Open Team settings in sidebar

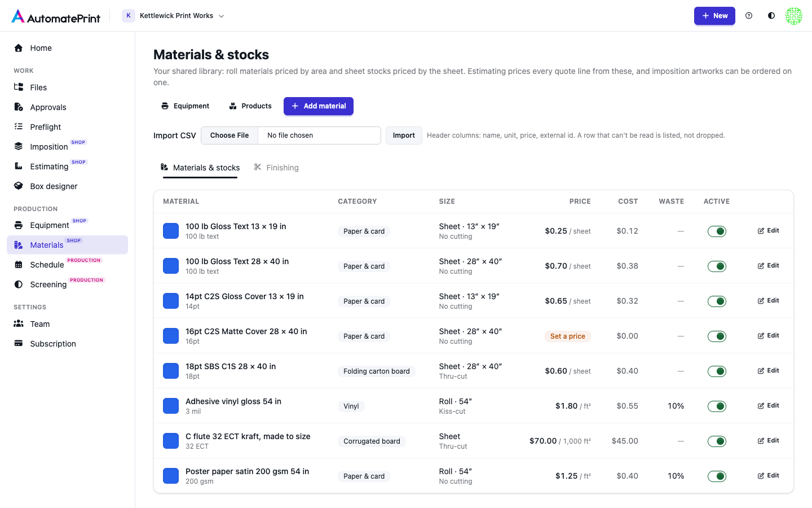68,324
